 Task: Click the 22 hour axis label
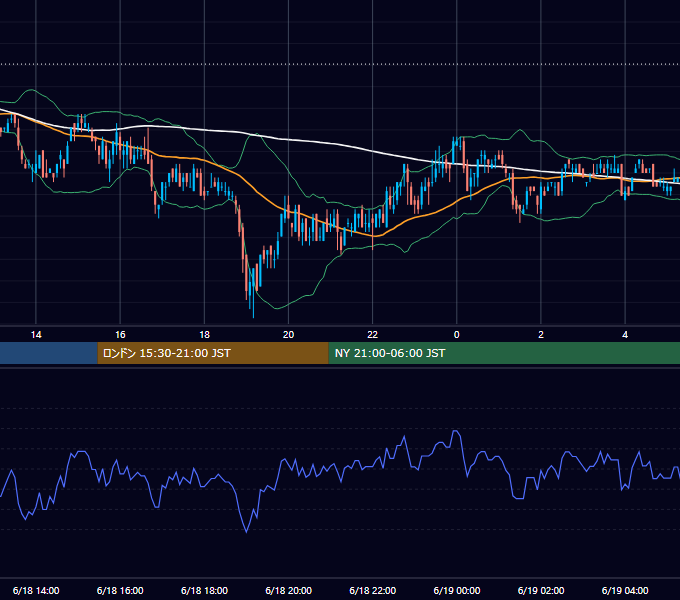point(373,335)
